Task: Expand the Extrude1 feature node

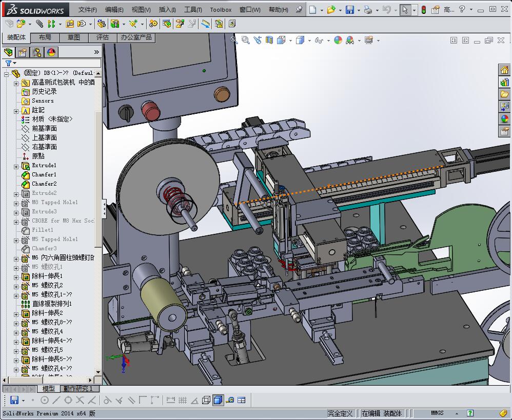Action: pyautogui.click(x=16, y=166)
